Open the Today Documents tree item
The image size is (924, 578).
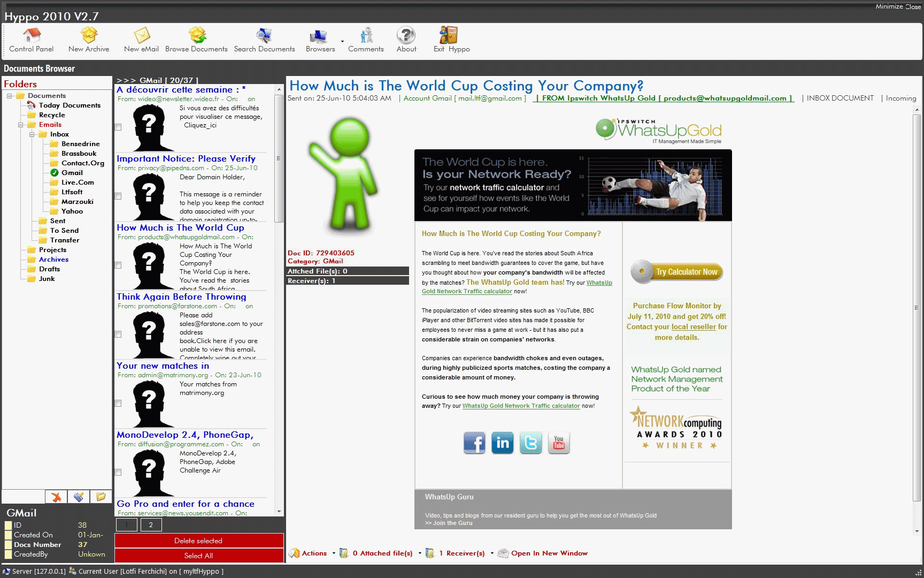pos(70,105)
